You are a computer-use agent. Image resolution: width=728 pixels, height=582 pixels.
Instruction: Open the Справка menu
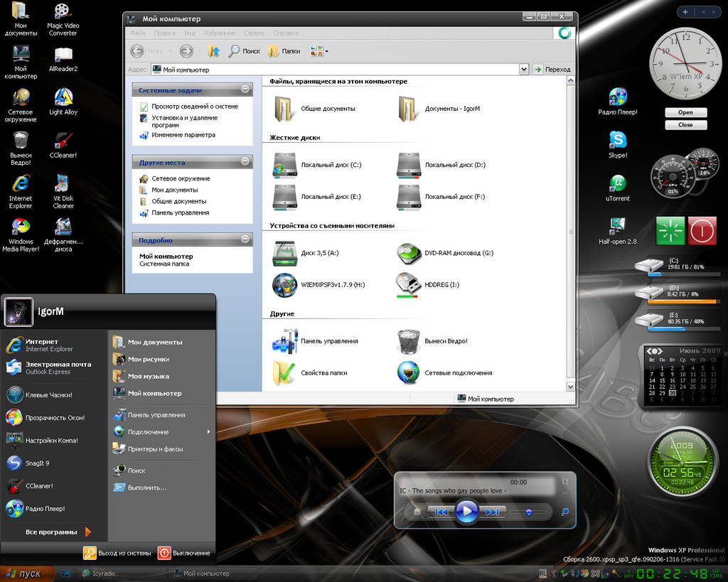[x=286, y=33]
